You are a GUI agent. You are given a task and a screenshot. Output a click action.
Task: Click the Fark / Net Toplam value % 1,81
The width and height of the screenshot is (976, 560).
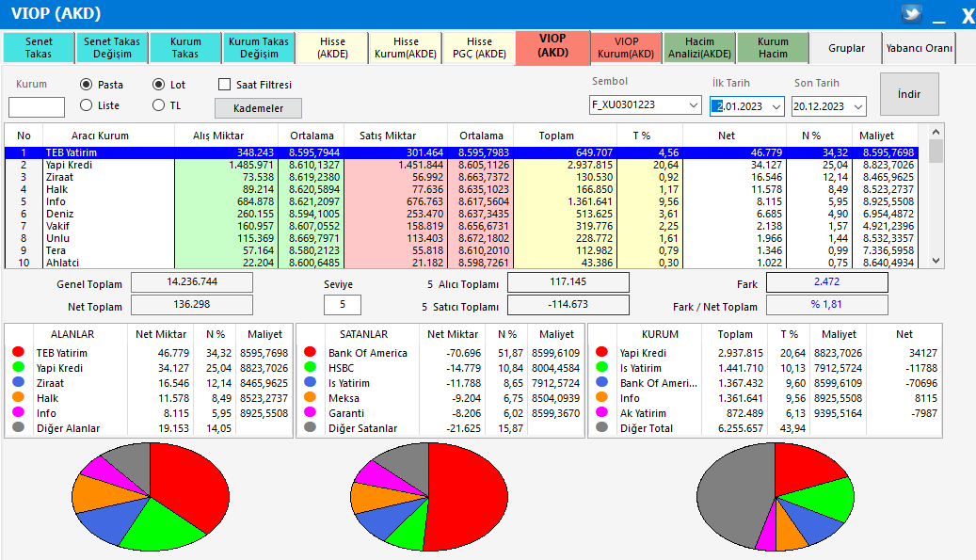point(826,304)
